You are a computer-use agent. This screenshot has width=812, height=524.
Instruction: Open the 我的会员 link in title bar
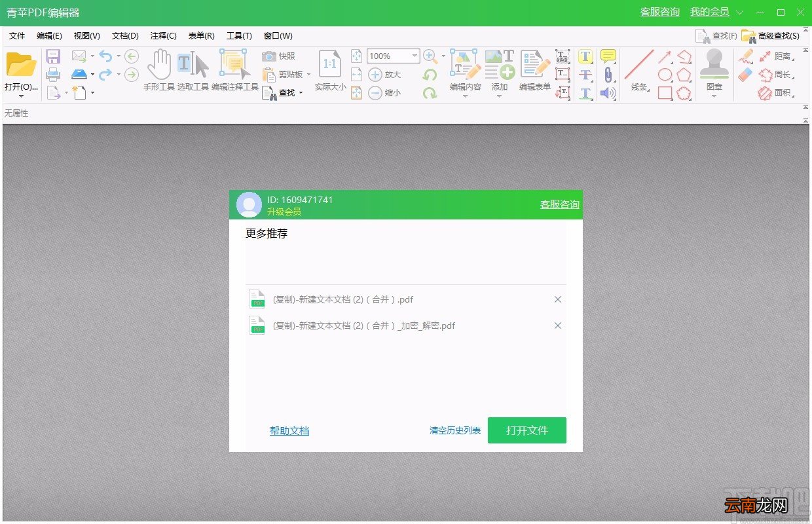pyautogui.click(x=710, y=12)
